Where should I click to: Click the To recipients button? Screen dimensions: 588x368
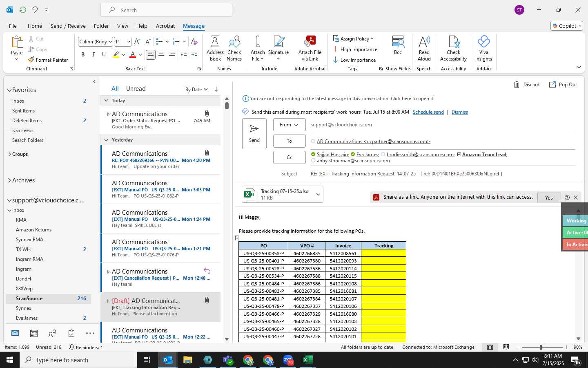pos(289,141)
